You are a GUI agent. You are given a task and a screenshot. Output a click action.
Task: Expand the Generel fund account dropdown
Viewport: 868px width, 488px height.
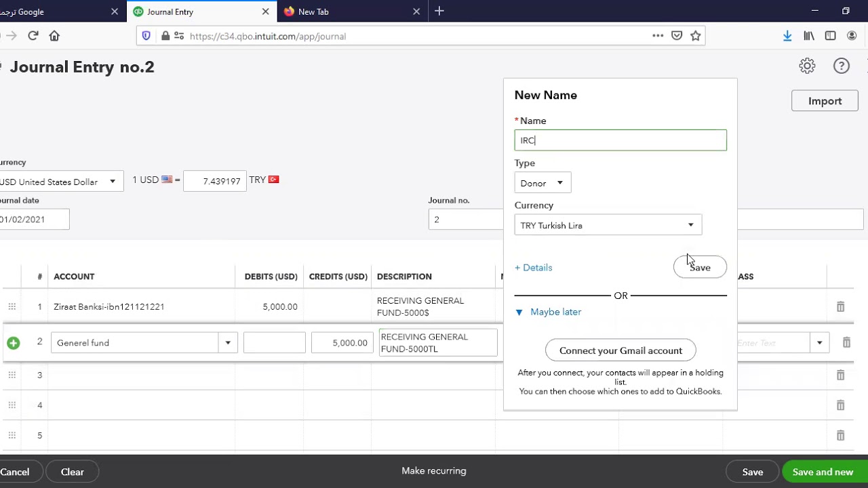coord(228,343)
